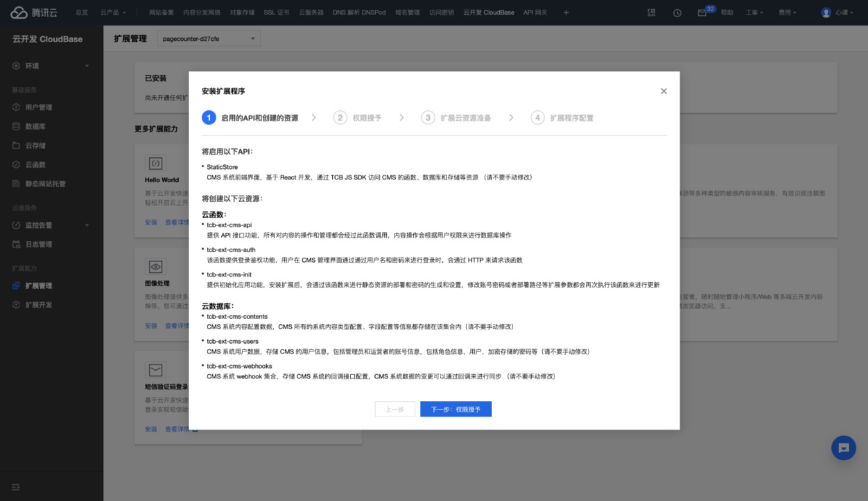Click 安装 under Hello World
This screenshot has width=868, height=501.
[x=151, y=223]
